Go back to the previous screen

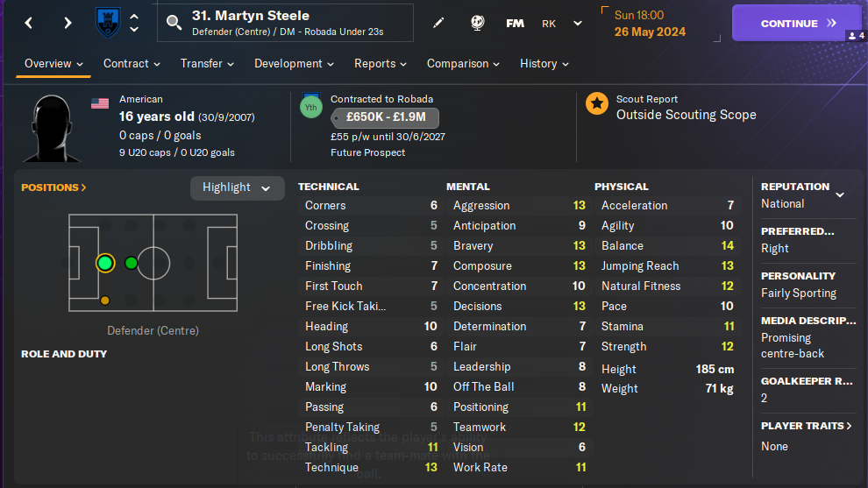point(29,23)
